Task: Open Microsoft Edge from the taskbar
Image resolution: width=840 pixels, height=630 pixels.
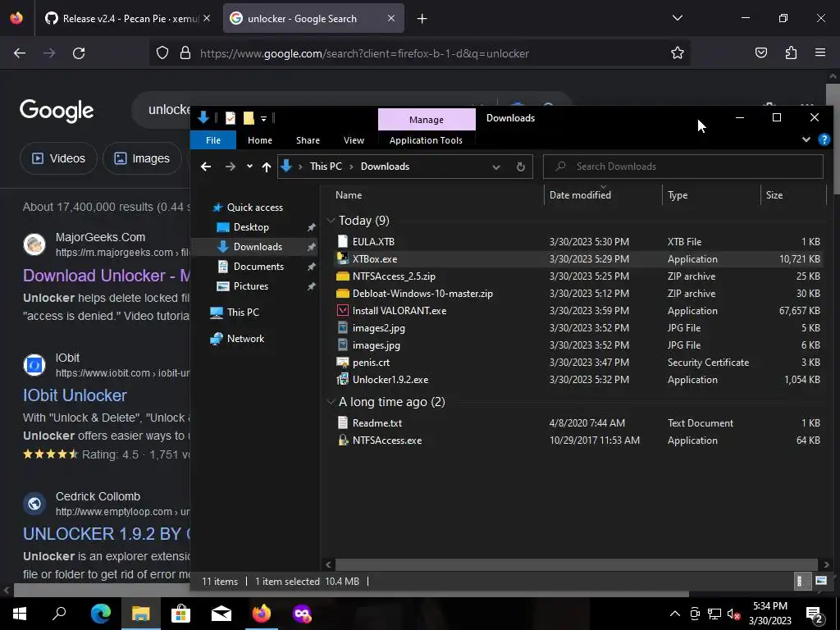Action: [x=100, y=614]
